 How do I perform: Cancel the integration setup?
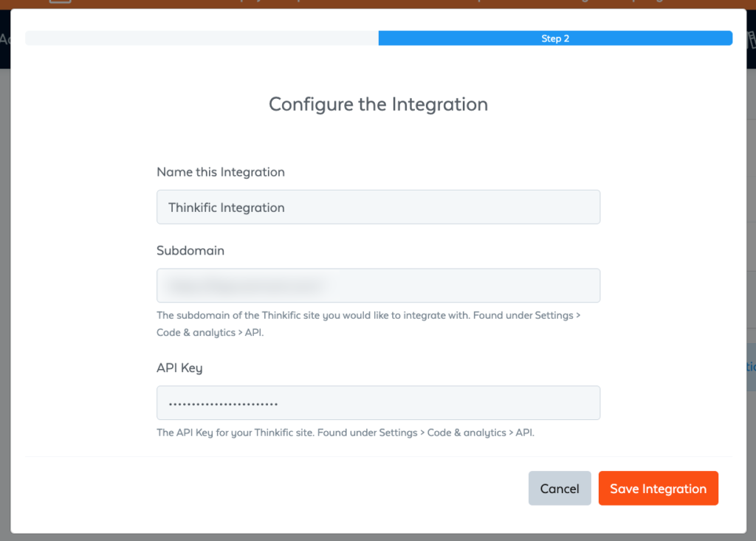[560, 488]
